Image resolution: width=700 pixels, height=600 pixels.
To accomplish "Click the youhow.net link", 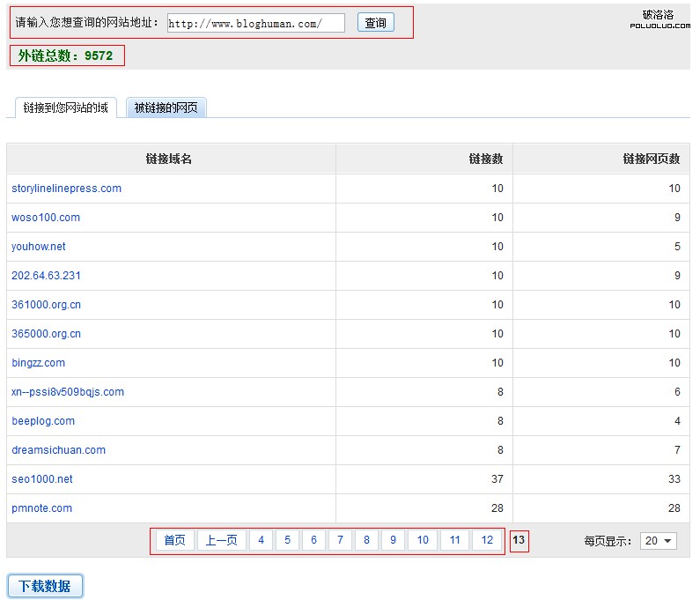I will coord(39,247).
